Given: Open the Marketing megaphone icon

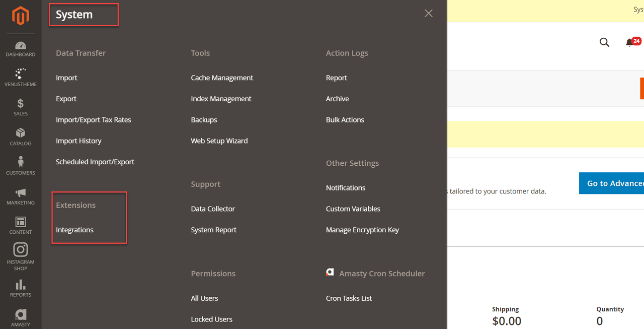Looking at the screenshot, I should coord(21,196).
